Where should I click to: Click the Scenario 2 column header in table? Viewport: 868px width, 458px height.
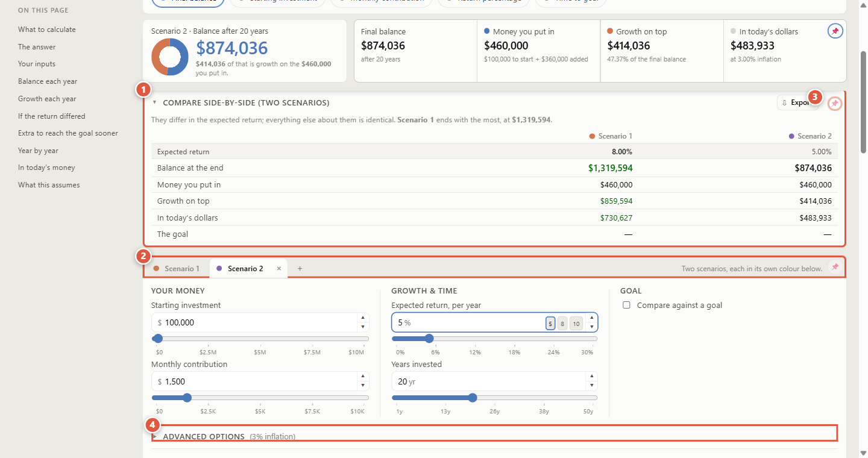(x=810, y=136)
